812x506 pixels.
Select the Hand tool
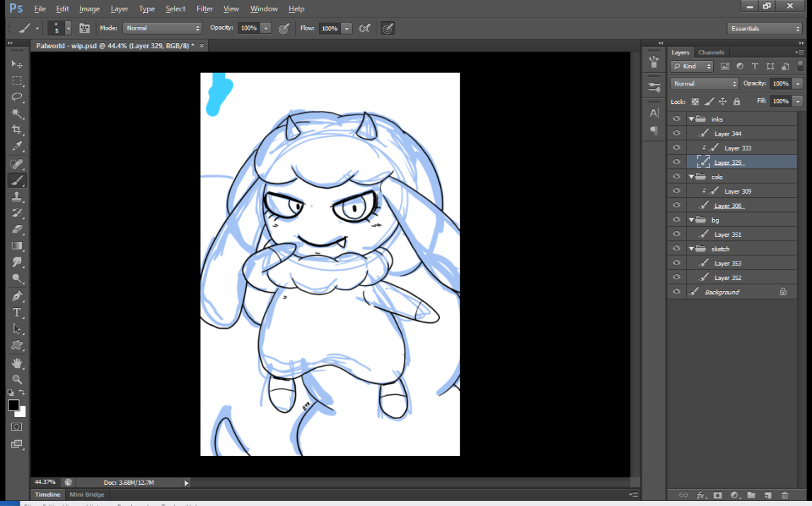[x=17, y=363]
